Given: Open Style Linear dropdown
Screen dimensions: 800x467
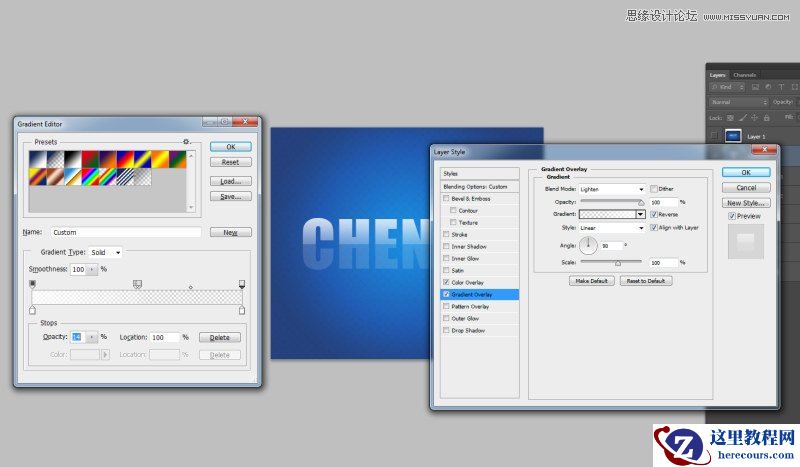Looking at the screenshot, I should [612, 228].
